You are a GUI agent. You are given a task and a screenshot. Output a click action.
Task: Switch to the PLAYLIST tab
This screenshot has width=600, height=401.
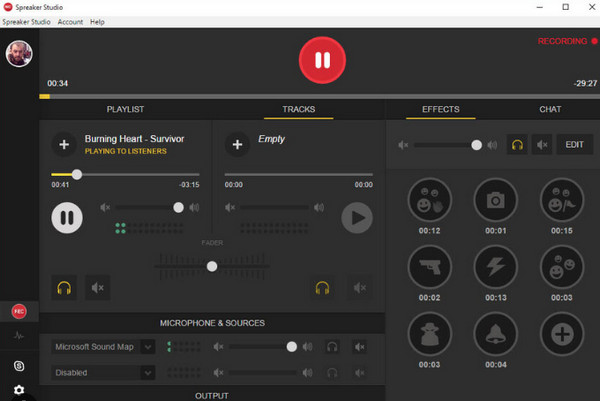click(x=125, y=109)
